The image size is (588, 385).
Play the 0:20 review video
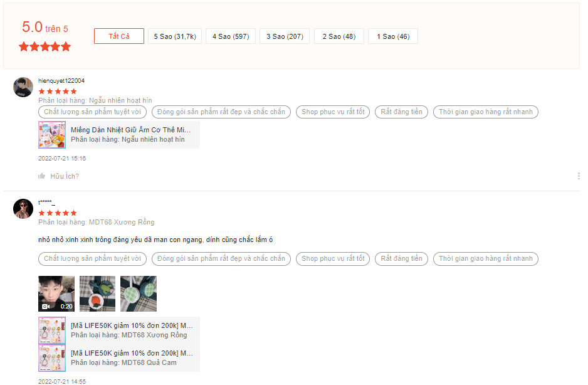tap(56, 293)
